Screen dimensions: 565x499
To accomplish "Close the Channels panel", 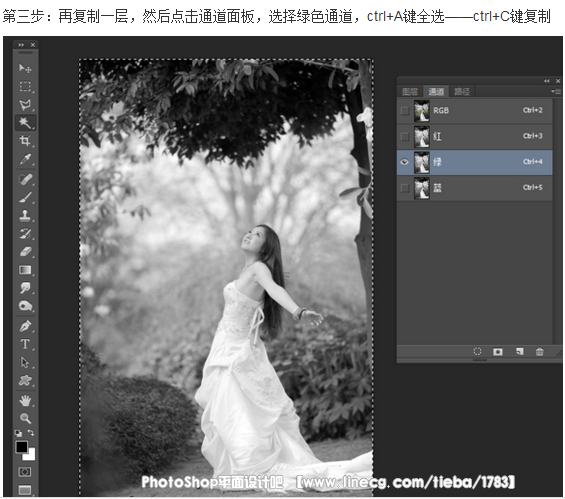I will click(x=558, y=81).
